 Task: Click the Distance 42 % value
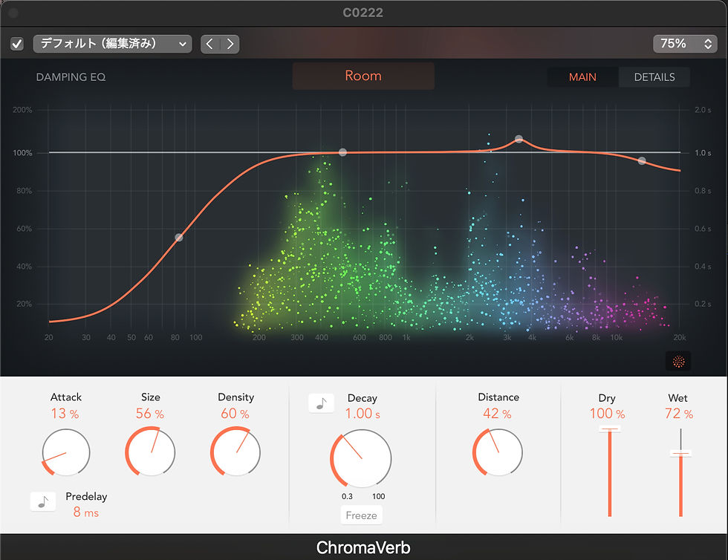tap(497, 413)
